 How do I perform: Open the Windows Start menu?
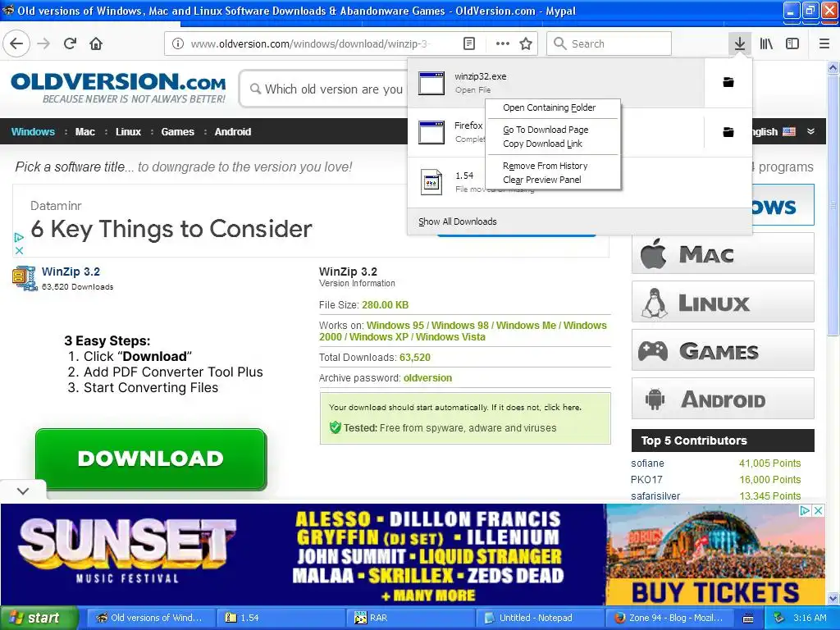coord(38,618)
